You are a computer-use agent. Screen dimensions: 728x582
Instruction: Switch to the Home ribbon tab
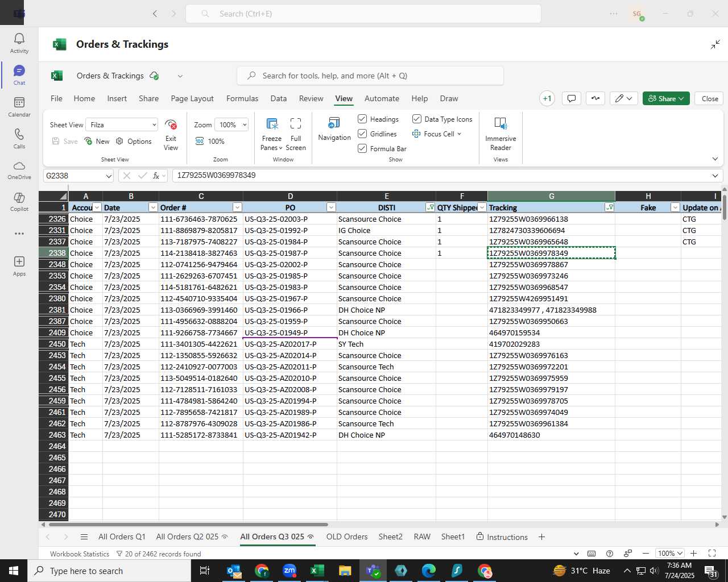pos(84,98)
